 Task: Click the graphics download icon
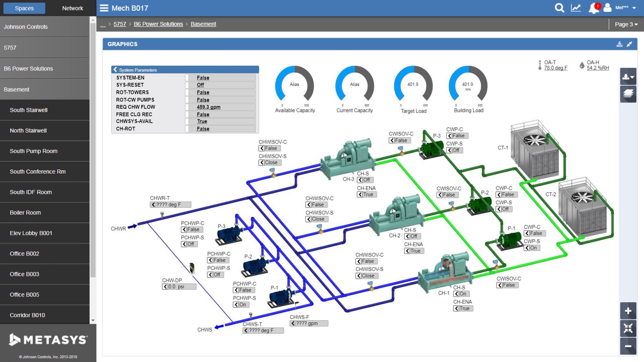point(619,44)
